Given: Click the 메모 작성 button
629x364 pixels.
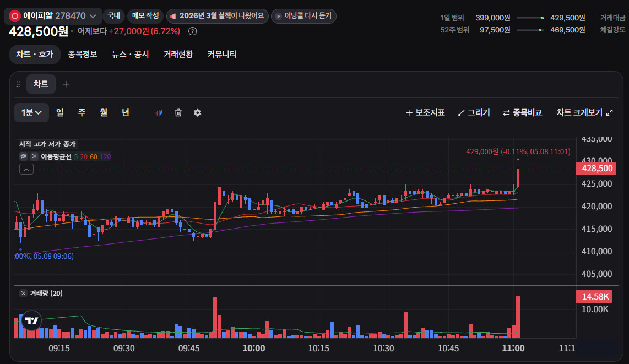Looking at the screenshot, I should pos(145,16).
